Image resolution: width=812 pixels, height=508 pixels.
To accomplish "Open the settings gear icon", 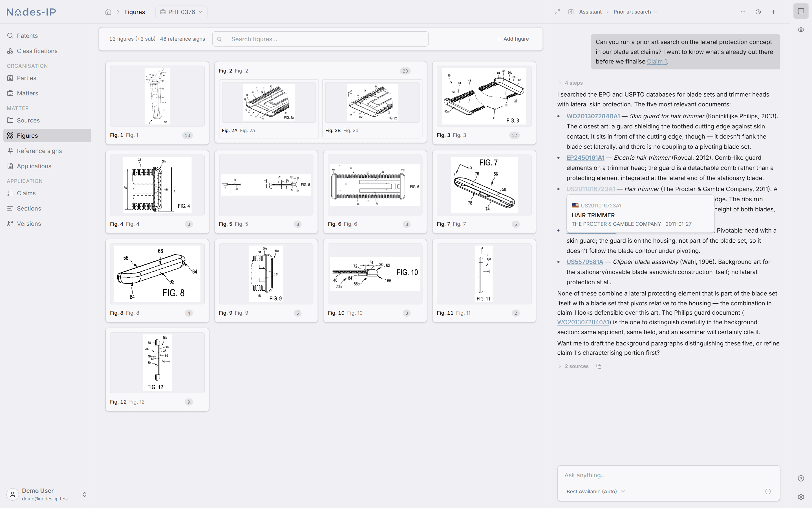I will click(x=801, y=497).
